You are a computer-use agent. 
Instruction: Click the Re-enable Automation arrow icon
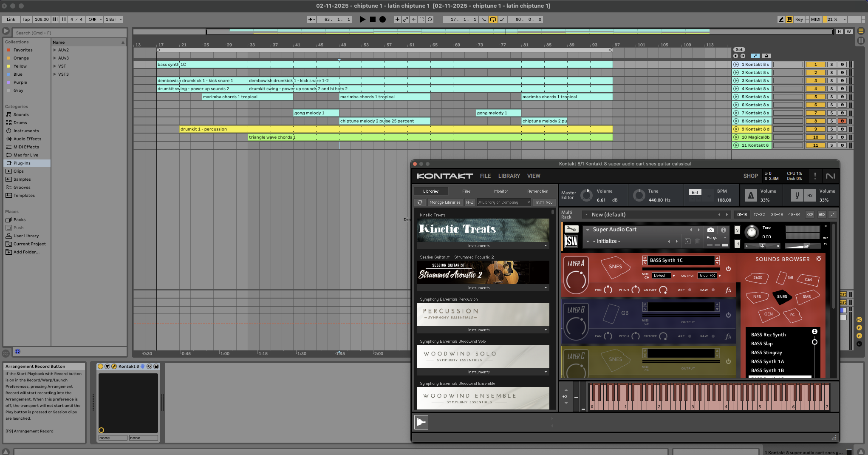413,19
